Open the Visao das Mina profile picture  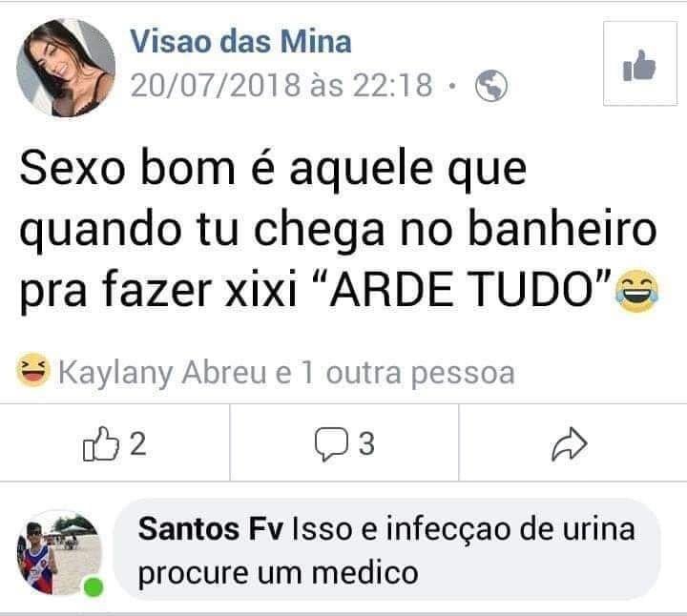(66, 68)
